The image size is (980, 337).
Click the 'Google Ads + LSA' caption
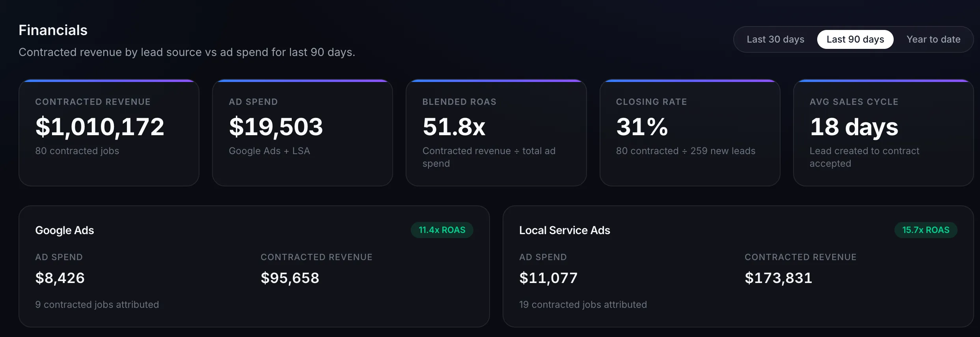270,151
